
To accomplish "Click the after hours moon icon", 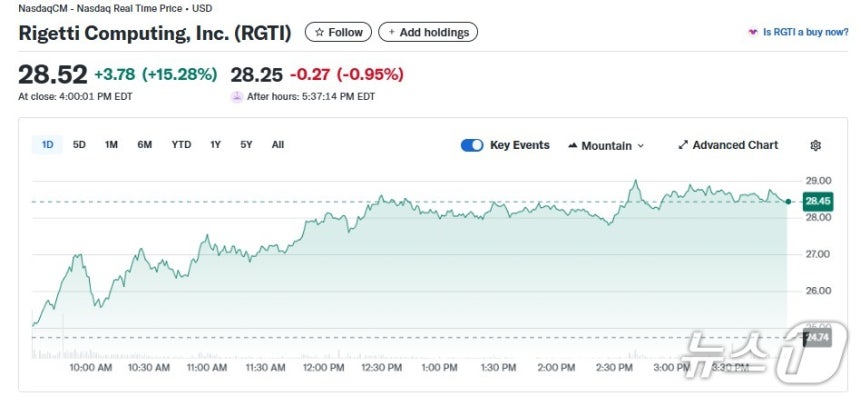I will pyautogui.click(x=236, y=97).
